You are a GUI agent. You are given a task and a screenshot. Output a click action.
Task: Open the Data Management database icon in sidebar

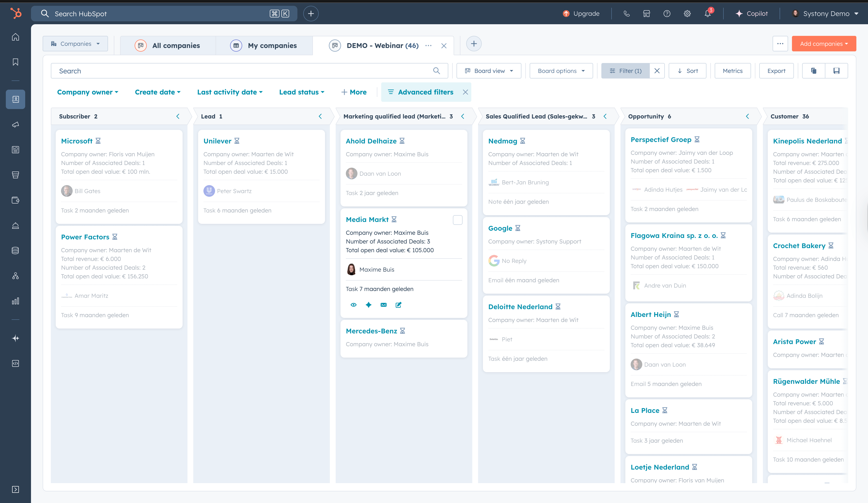pyautogui.click(x=15, y=251)
